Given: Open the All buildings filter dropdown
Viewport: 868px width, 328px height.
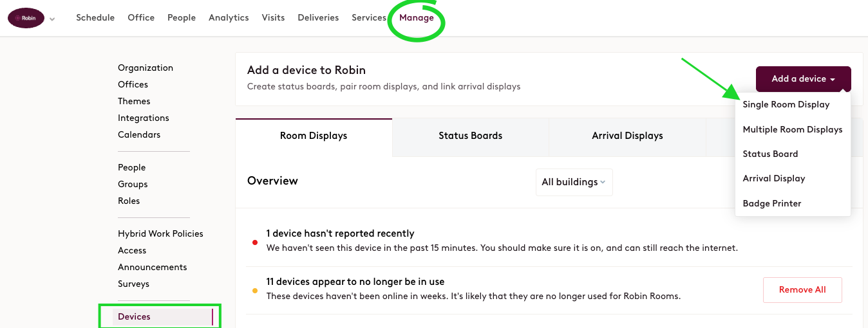Looking at the screenshot, I should (574, 182).
